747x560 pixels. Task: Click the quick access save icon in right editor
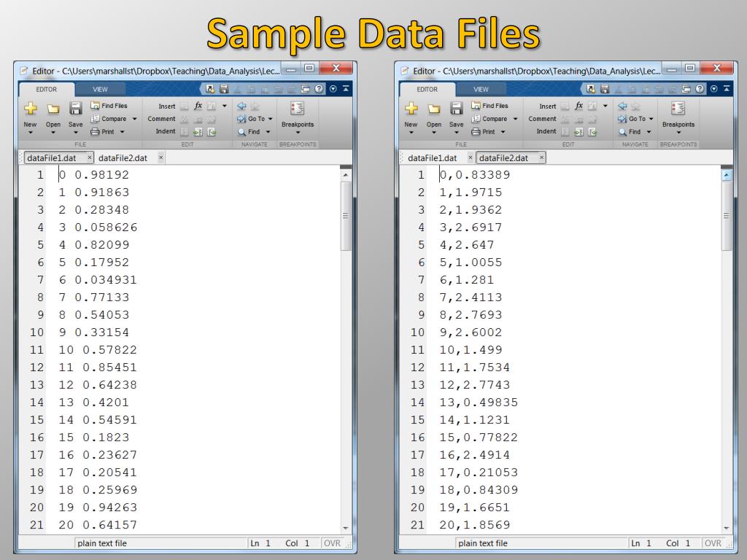pyautogui.click(x=605, y=88)
